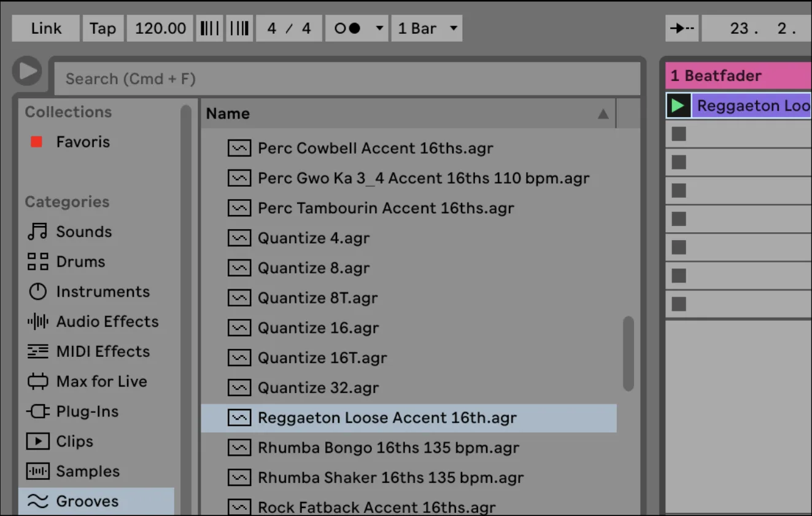Open the Instruments category
Screen dimensions: 812x516
pyautogui.click(x=88, y=292)
